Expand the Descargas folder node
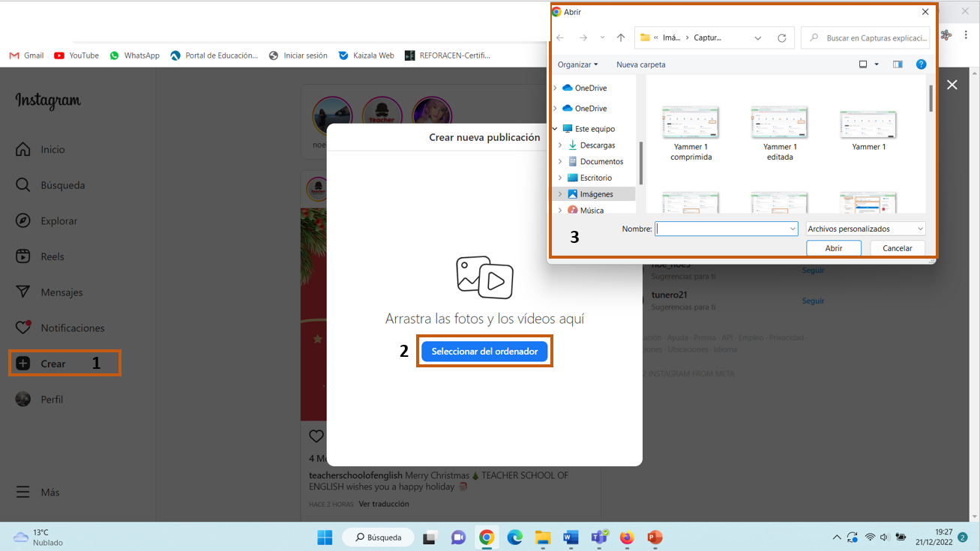 point(560,145)
